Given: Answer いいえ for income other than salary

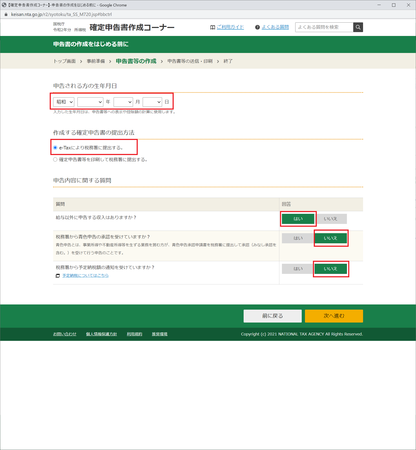Looking at the screenshot, I should (x=330, y=219).
